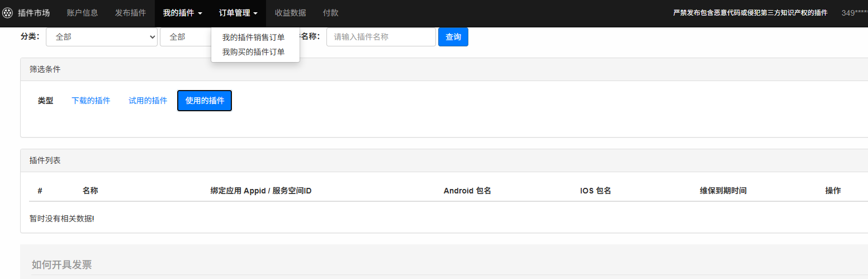This screenshot has width=868, height=279.
Task: Select 我的插件销售订单 from the dropdown
Action: [x=253, y=37]
